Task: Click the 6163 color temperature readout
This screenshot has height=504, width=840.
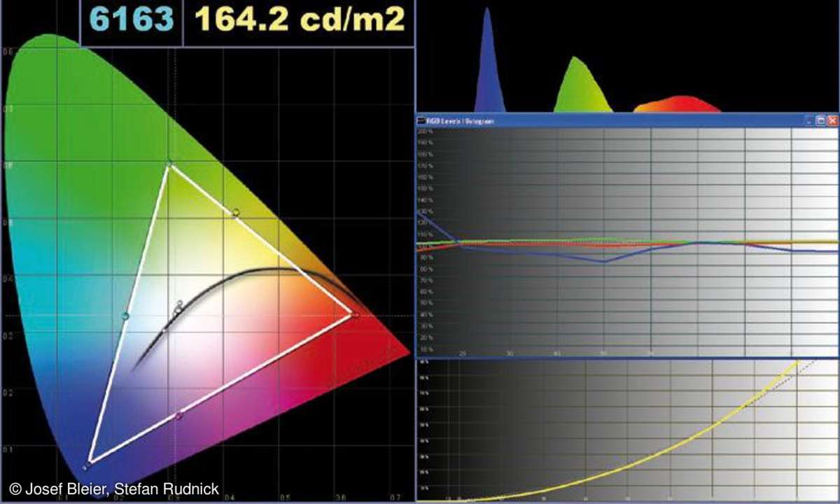Action: 132,20
